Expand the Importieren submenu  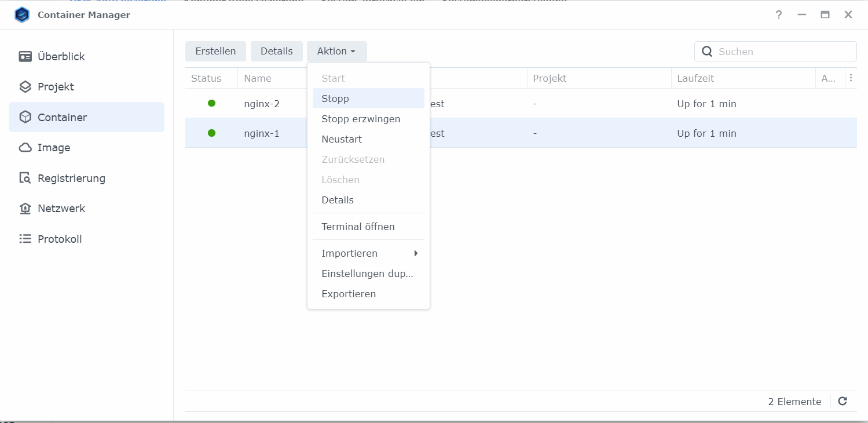(x=349, y=253)
